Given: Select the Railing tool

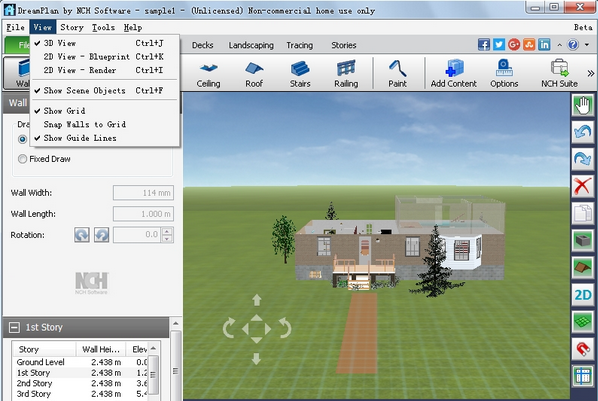Looking at the screenshot, I should pyautogui.click(x=346, y=74).
